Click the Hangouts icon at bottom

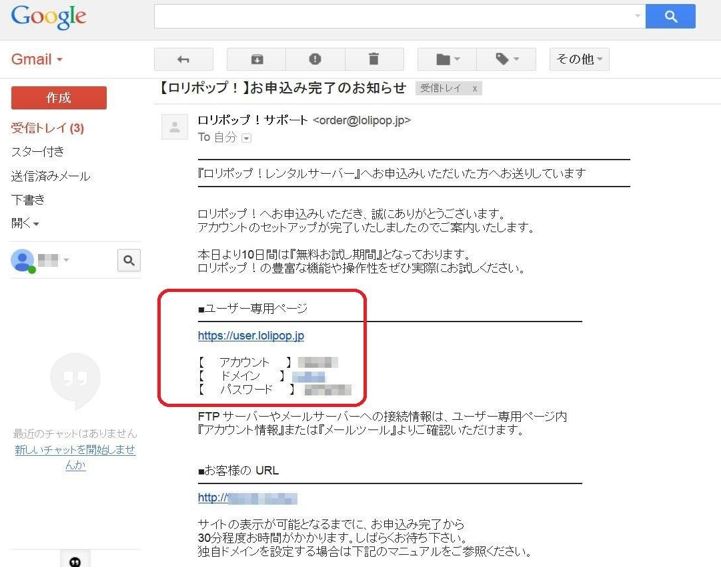(x=75, y=562)
